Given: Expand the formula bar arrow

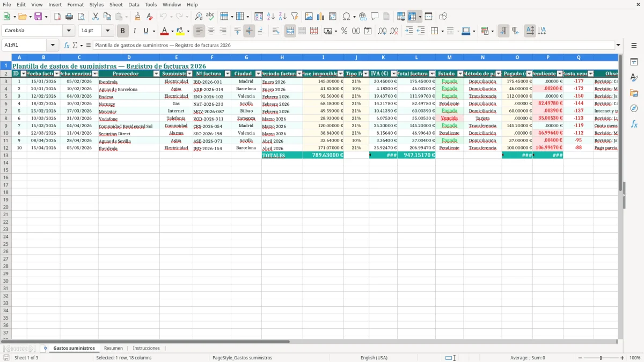Looking at the screenshot, I should point(618,46).
